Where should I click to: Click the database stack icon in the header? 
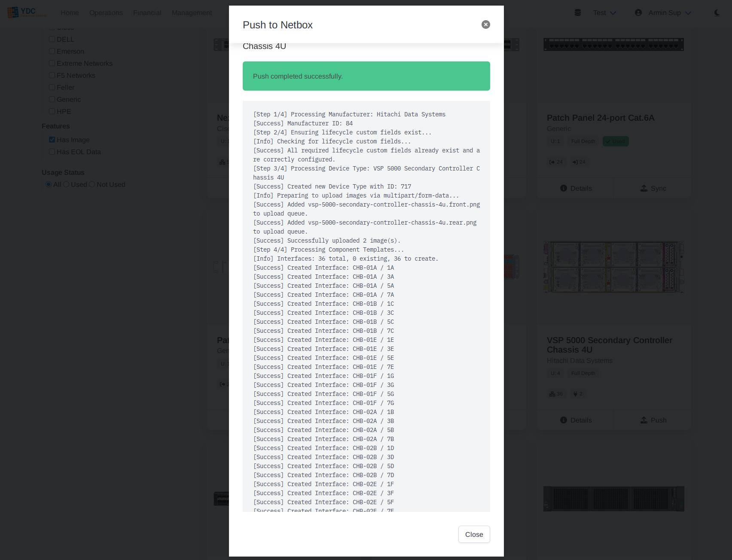578,13
